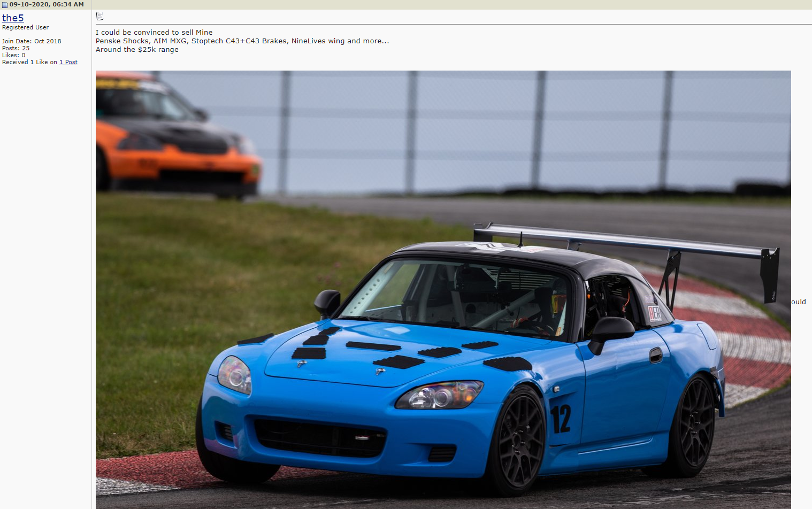The width and height of the screenshot is (812, 509).
Task: Click the "Posts: 25" count
Action: [x=16, y=48]
